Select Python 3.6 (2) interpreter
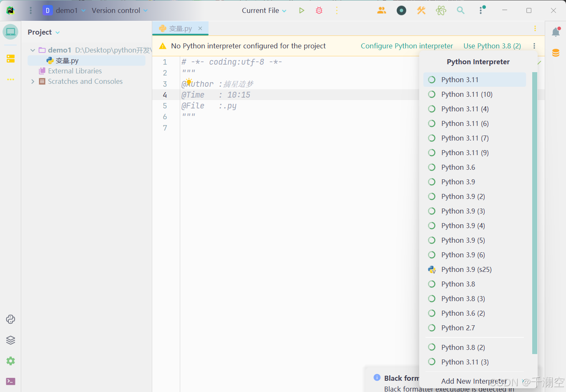 tap(475, 313)
